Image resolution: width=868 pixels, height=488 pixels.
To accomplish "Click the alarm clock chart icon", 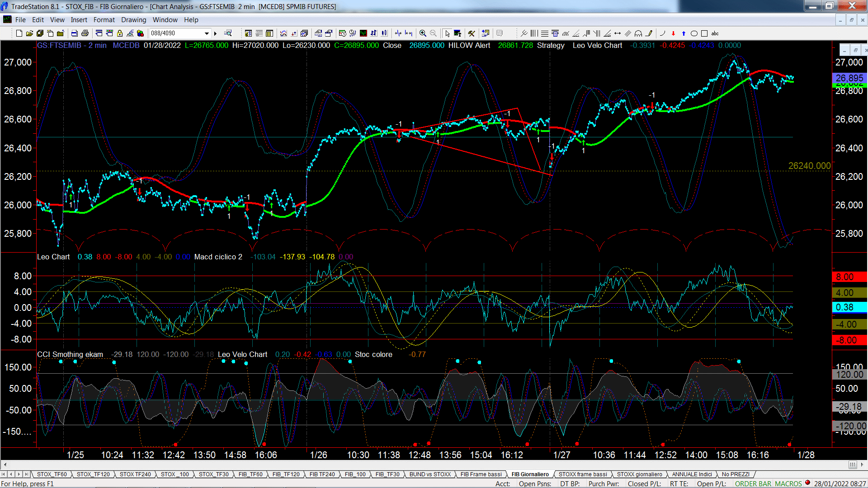I will (x=343, y=33).
